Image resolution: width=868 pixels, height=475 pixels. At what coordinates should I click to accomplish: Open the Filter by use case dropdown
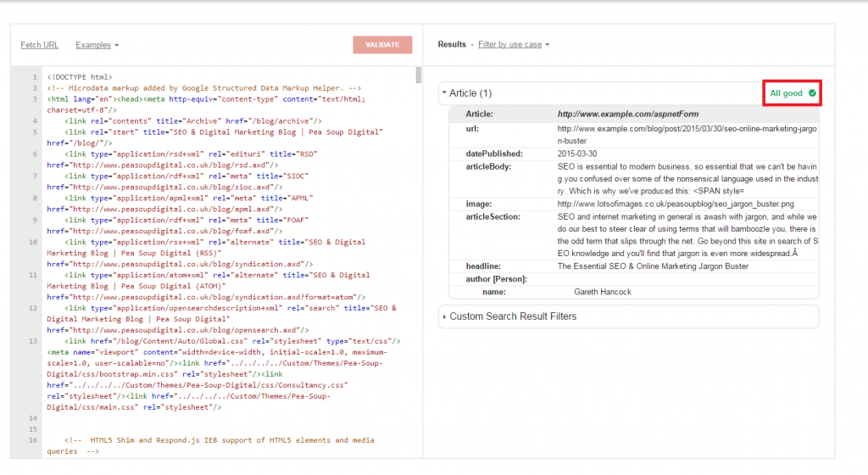click(x=514, y=44)
